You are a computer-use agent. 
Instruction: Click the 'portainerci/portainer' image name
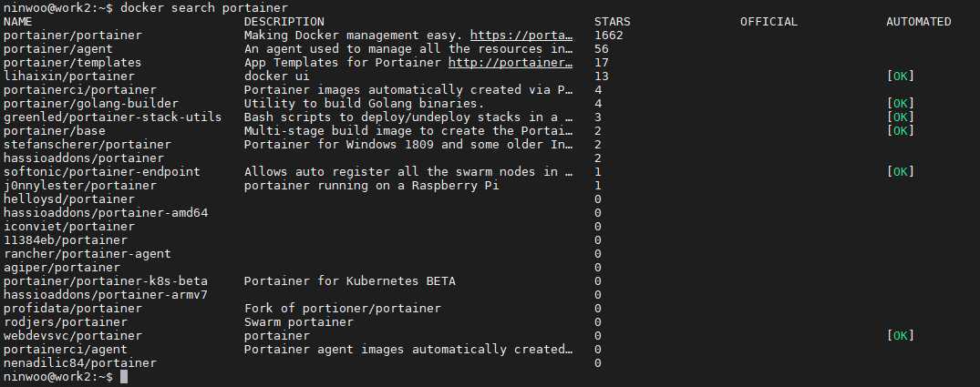(80, 90)
